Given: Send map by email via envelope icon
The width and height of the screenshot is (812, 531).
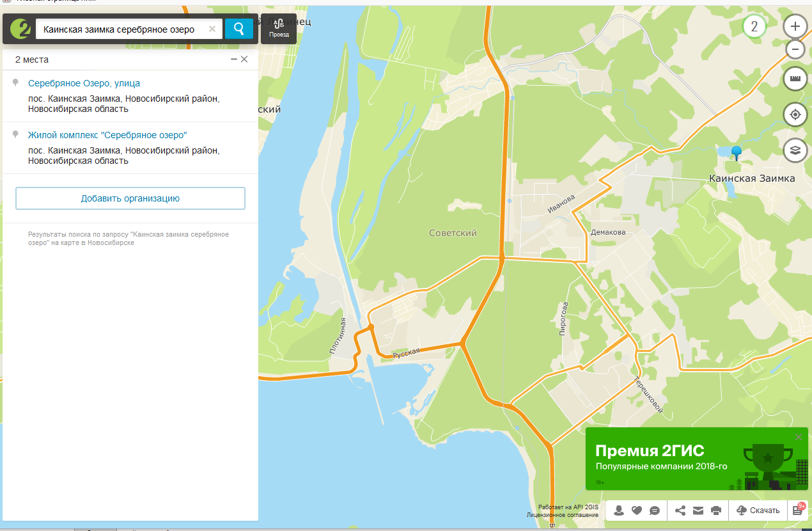Looking at the screenshot, I should (x=698, y=511).
